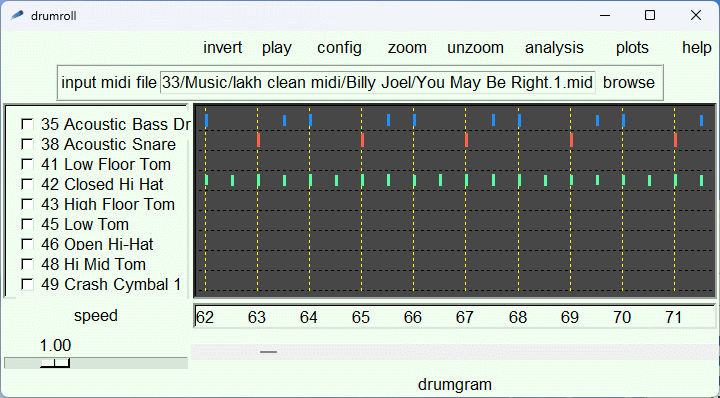The image size is (720, 398).
Task: Maximize the drumroll window
Action: click(650, 16)
